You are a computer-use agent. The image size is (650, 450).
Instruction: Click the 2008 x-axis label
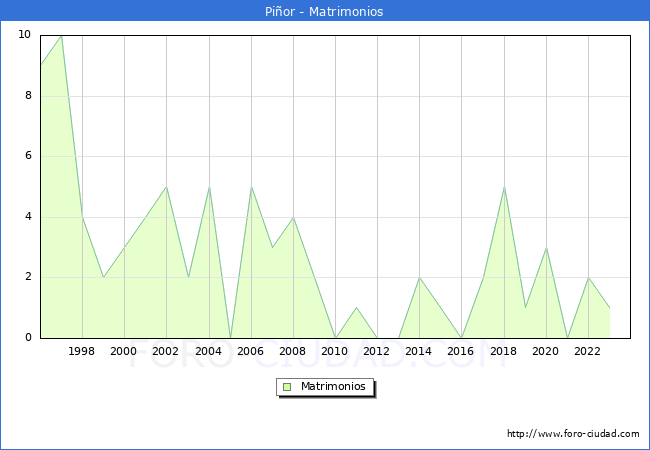click(292, 351)
